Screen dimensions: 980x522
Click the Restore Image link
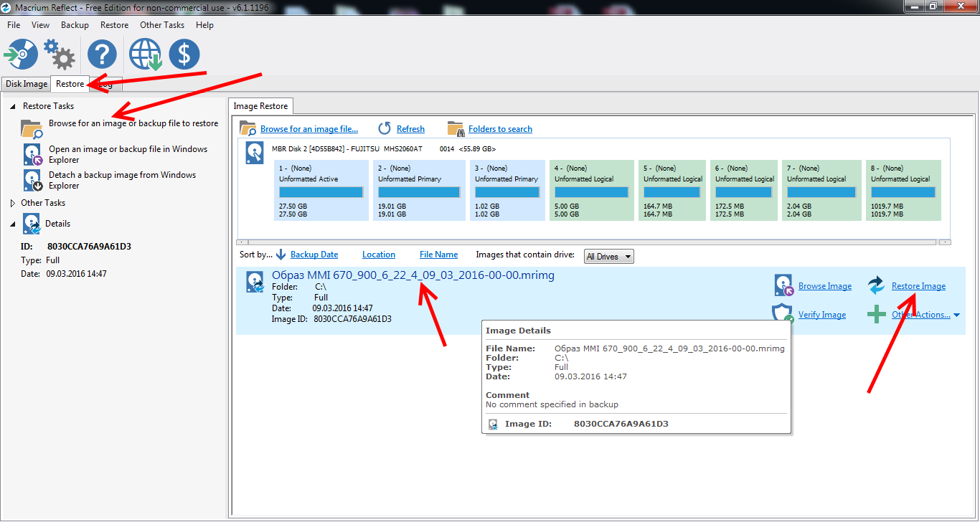click(918, 286)
